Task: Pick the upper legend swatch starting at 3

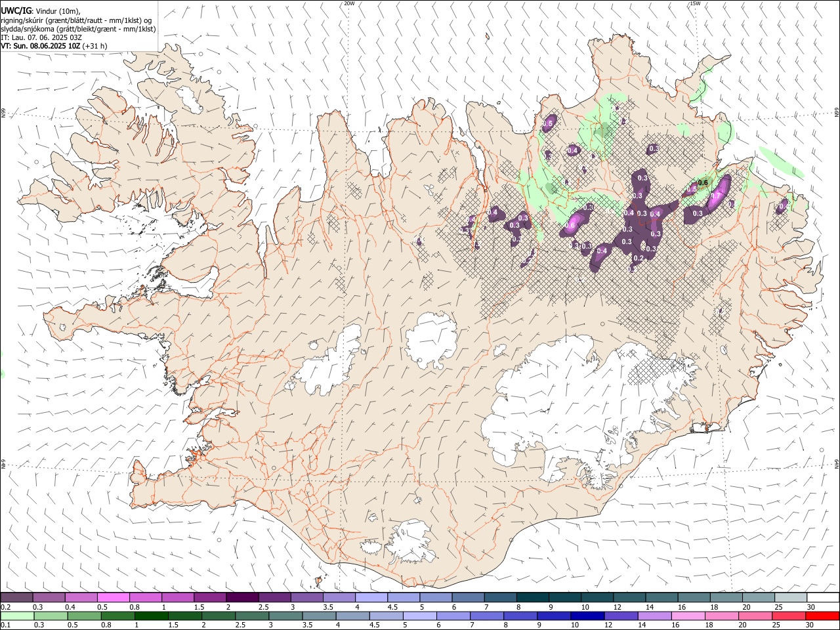Action: (306, 598)
